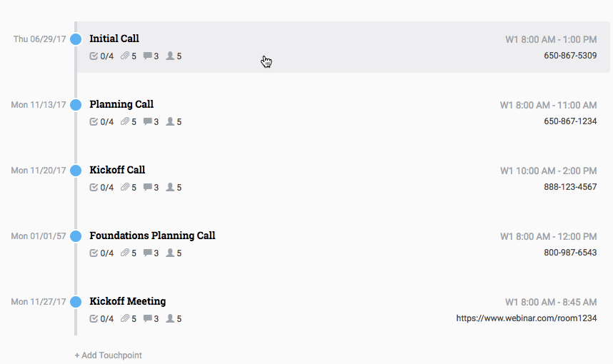The width and height of the screenshot is (613, 364).
Task: Open the Foundations Planning Call title
Action: pyautogui.click(x=152, y=236)
